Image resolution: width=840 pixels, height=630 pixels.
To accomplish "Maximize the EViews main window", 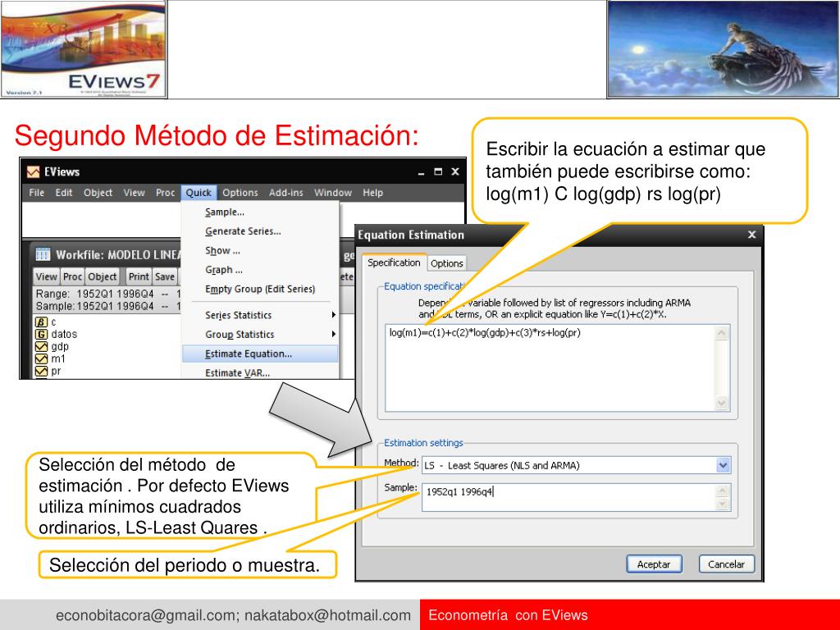I will [438, 172].
